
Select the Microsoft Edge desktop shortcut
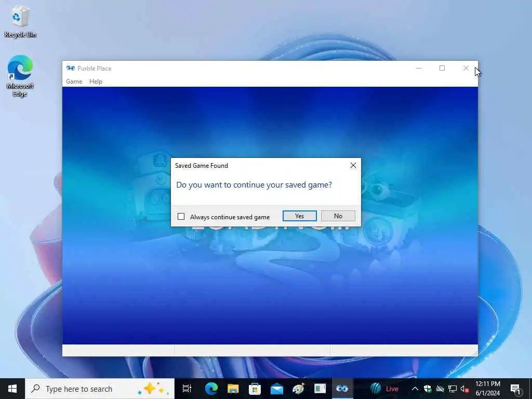point(20,76)
